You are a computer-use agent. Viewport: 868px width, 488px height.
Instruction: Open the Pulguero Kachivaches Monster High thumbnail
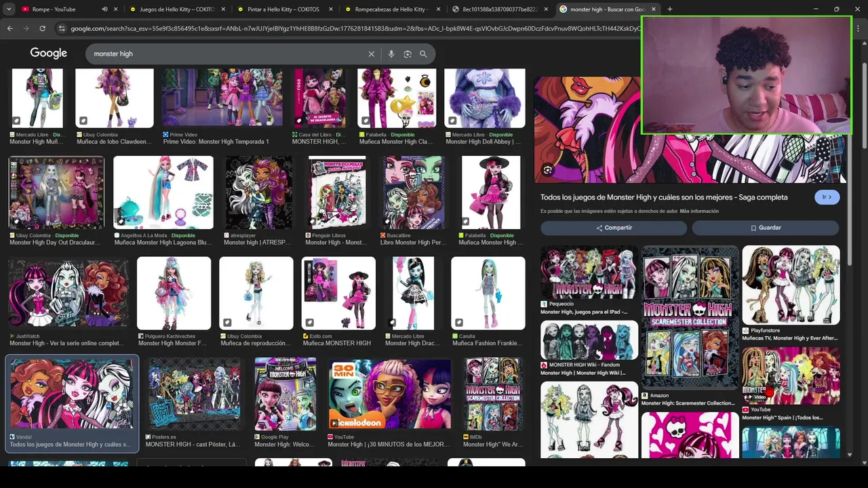(x=174, y=293)
